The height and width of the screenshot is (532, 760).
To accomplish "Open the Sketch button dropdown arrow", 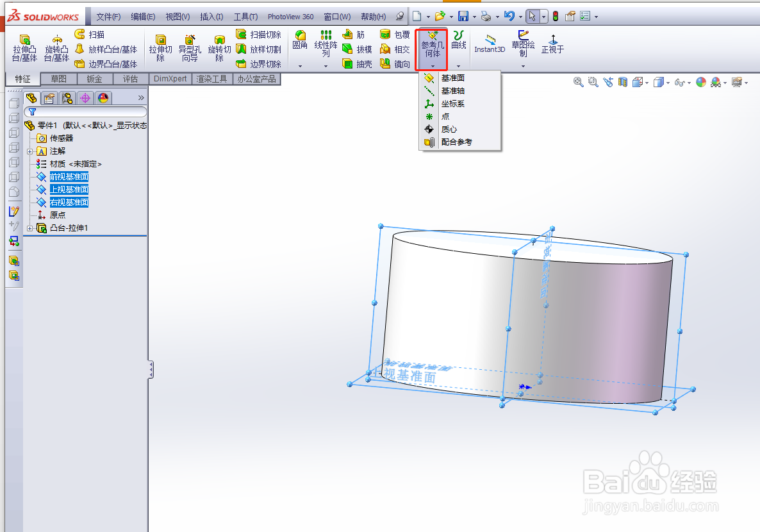I will (523, 66).
